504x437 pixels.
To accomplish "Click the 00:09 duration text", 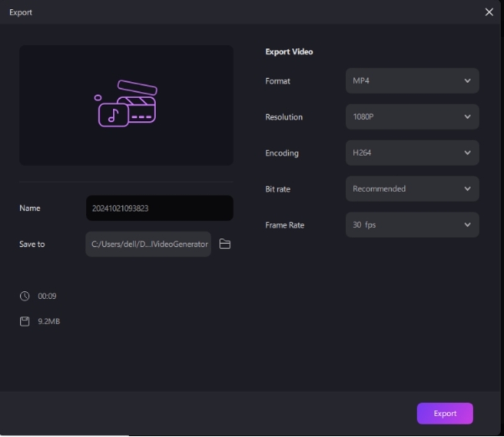I will [47, 296].
